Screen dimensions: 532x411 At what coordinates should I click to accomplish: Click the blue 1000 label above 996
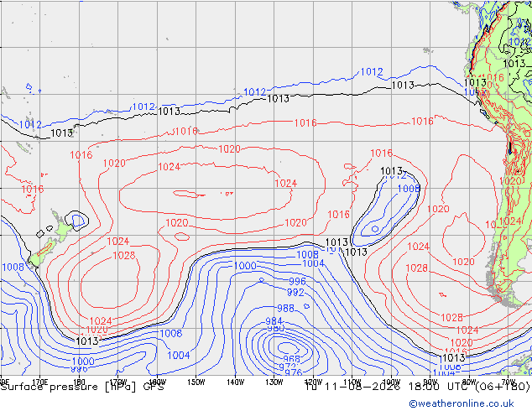(245, 266)
